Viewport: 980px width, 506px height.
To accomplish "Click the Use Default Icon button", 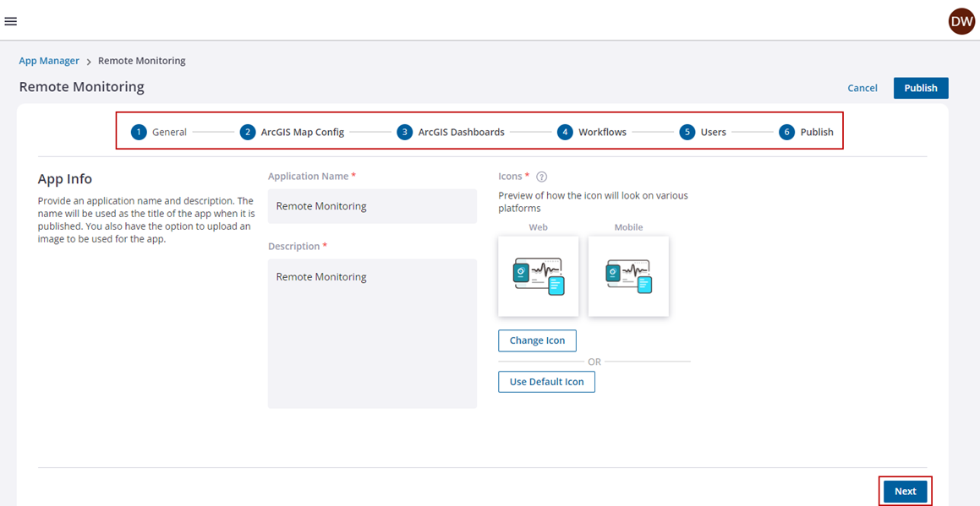I will pyautogui.click(x=546, y=382).
